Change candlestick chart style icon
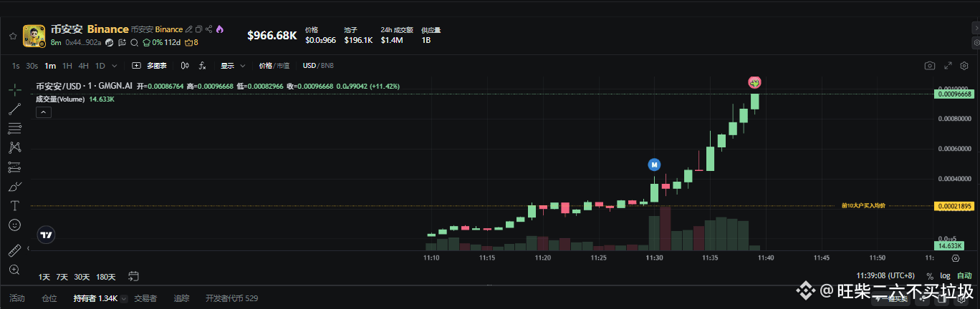 click(x=185, y=66)
